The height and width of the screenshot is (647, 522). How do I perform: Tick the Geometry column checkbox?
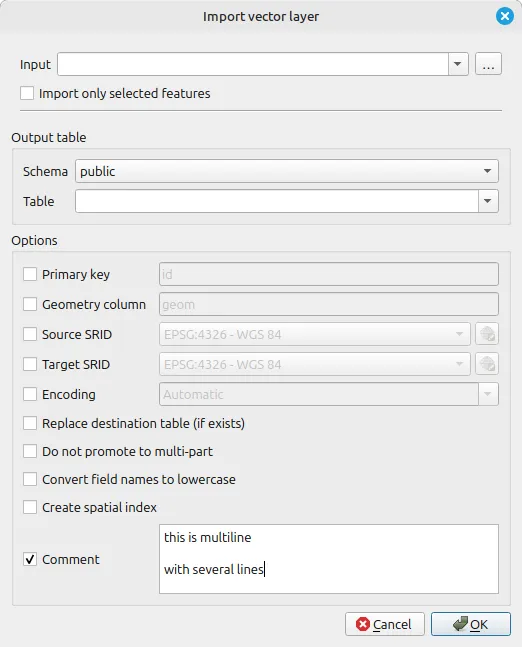pyautogui.click(x=30, y=304)
